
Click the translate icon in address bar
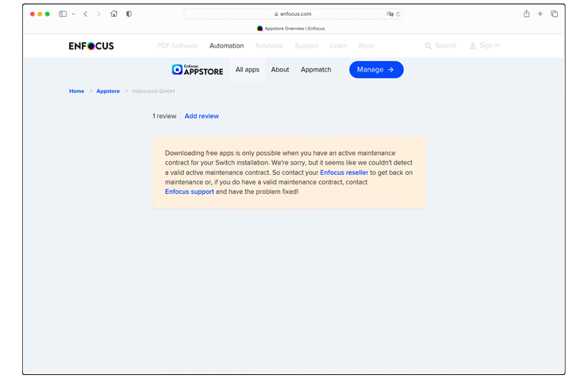[x=390, y=14]
